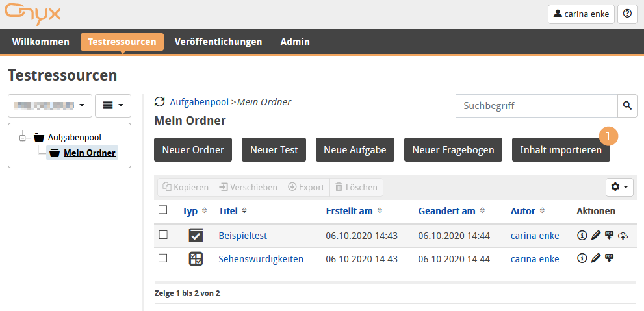The width and height of the screenshot is (644, 311).
Task: Select Aufgabenpool in the folder tree
Action: click(74, 138)
